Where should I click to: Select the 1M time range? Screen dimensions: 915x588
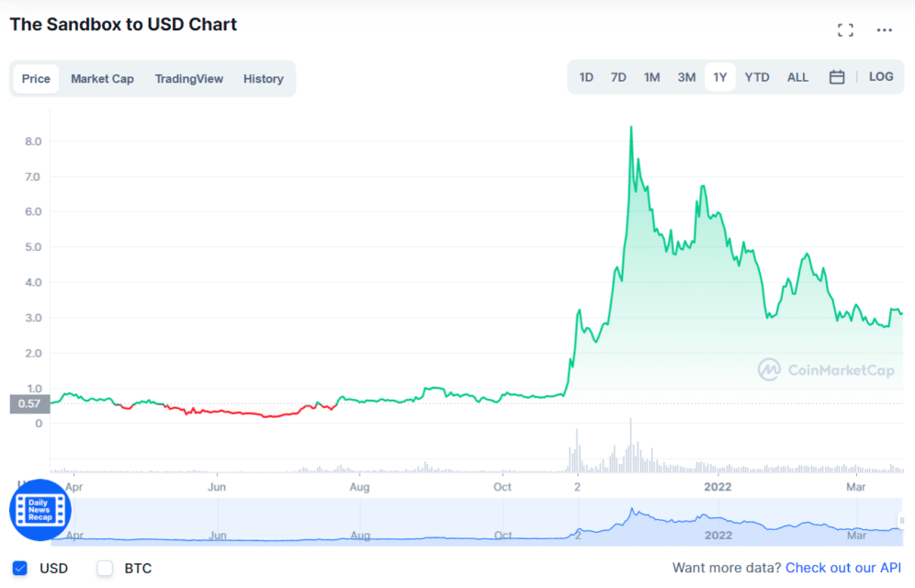652,77
